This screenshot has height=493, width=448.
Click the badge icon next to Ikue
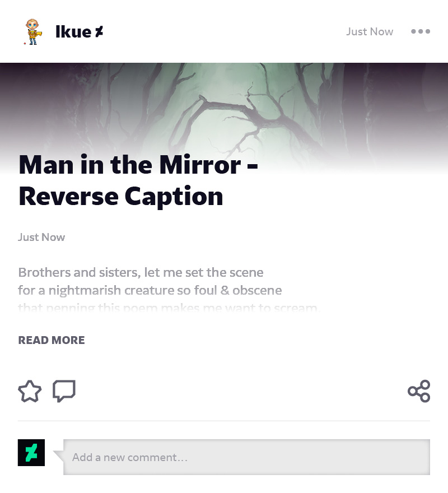coord(99,32)
